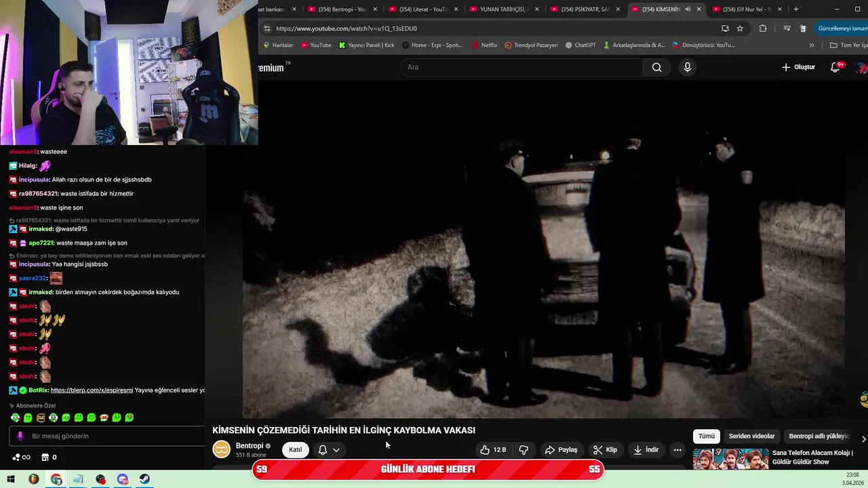The image size is (868, 488).
Task: Select the Tümü filter chip
Action: [707, 436]
